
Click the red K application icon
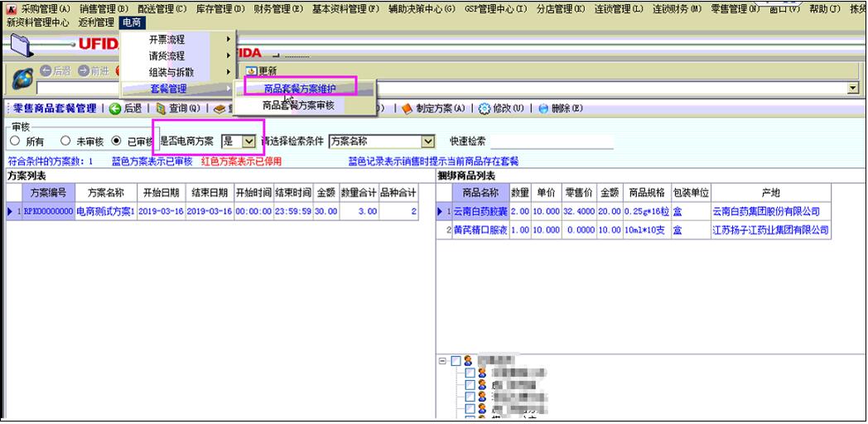[11, 9]
